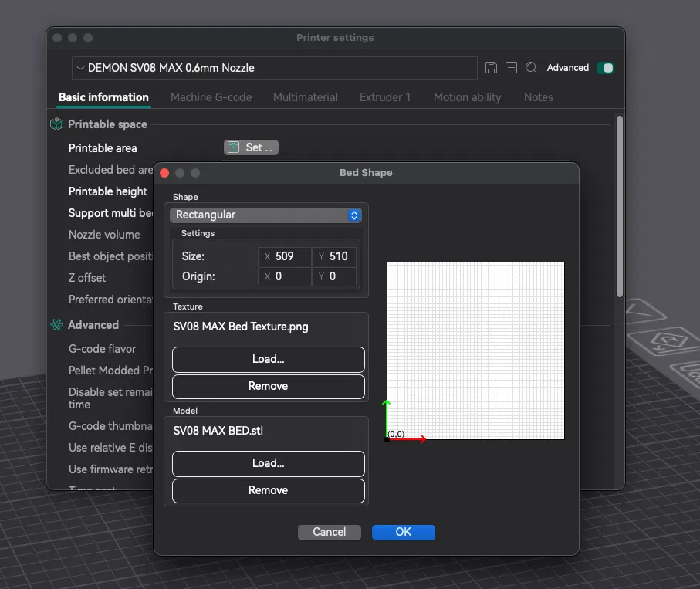
Task: Open the Multimaterial tab
Action: [x=306, y=97]
